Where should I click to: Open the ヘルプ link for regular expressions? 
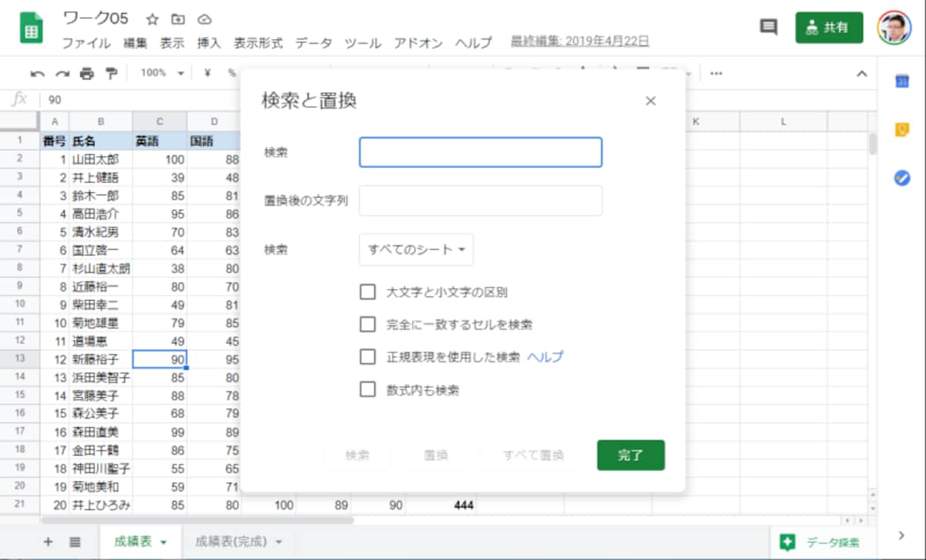[545, 357]
